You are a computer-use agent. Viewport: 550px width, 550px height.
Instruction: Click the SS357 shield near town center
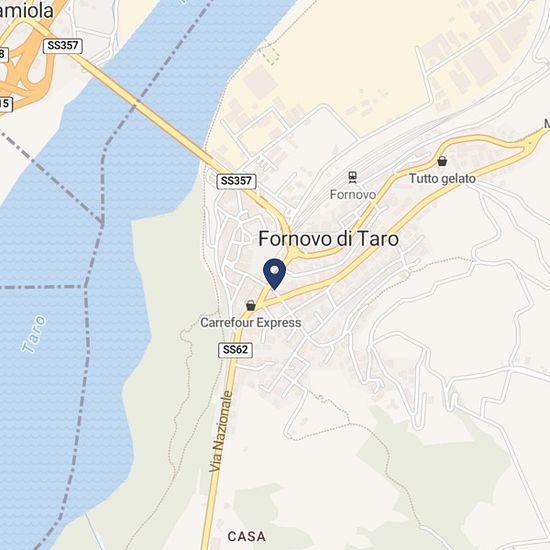tap(236, 181)
